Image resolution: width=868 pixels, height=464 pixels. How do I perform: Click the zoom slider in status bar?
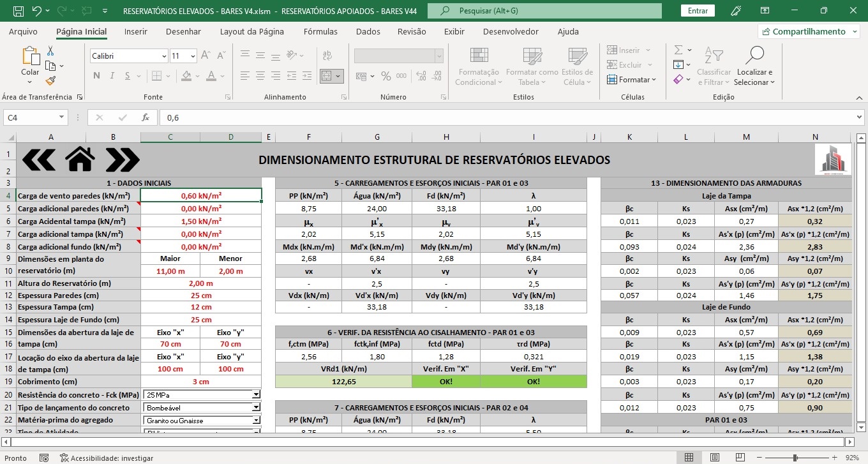coord(795,458)
